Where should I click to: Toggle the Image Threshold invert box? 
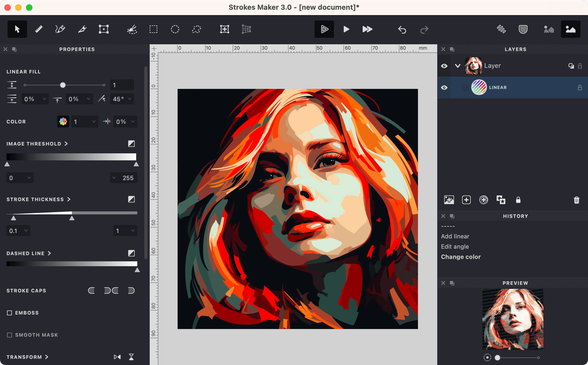pos(131,144)
